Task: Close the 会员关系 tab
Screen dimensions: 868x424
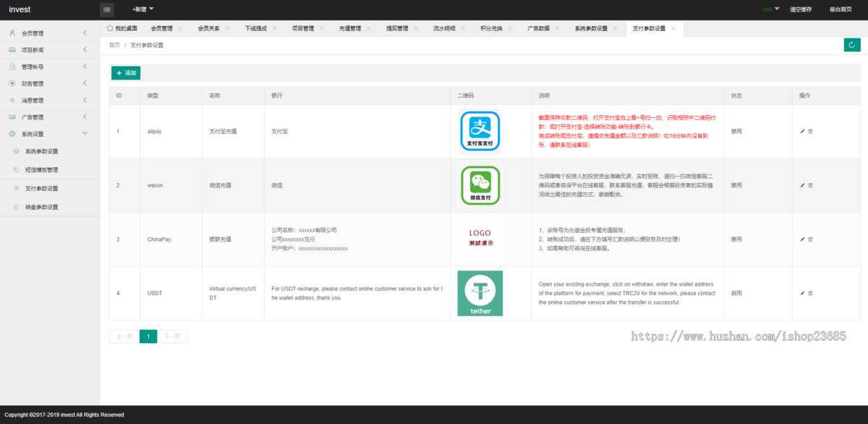Action: point(228,28)
